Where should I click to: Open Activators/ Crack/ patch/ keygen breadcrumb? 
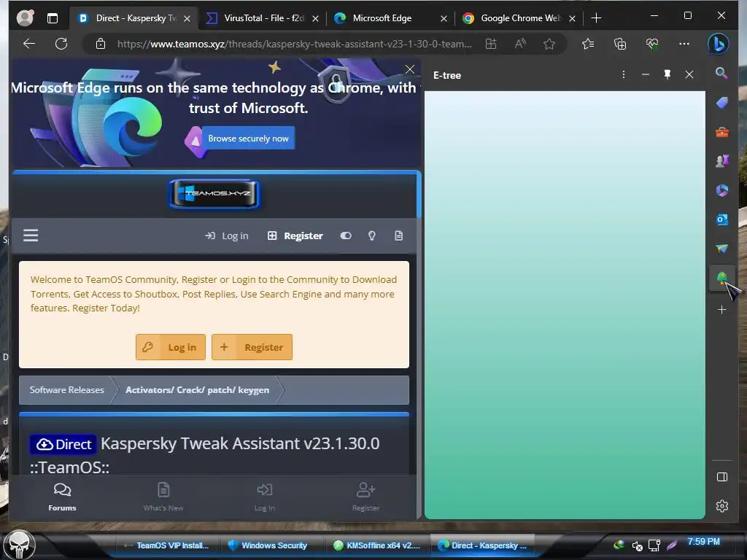(197, 390)
